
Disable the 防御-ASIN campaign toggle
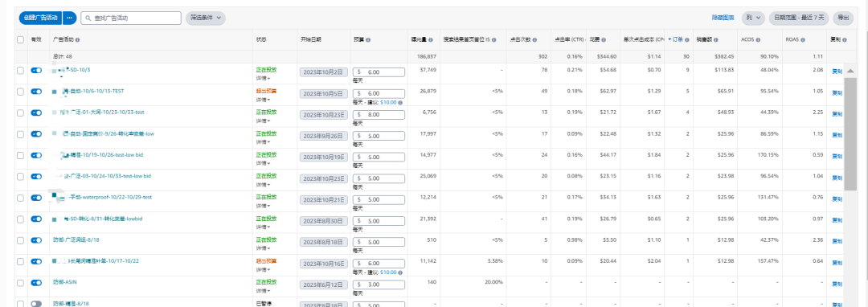coord(36,283)
